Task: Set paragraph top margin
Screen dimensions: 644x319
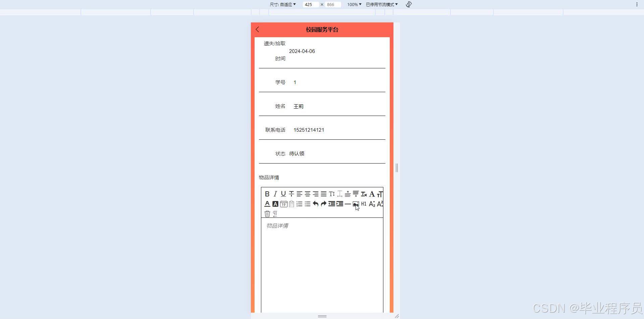Action: (x=347, y=194)
